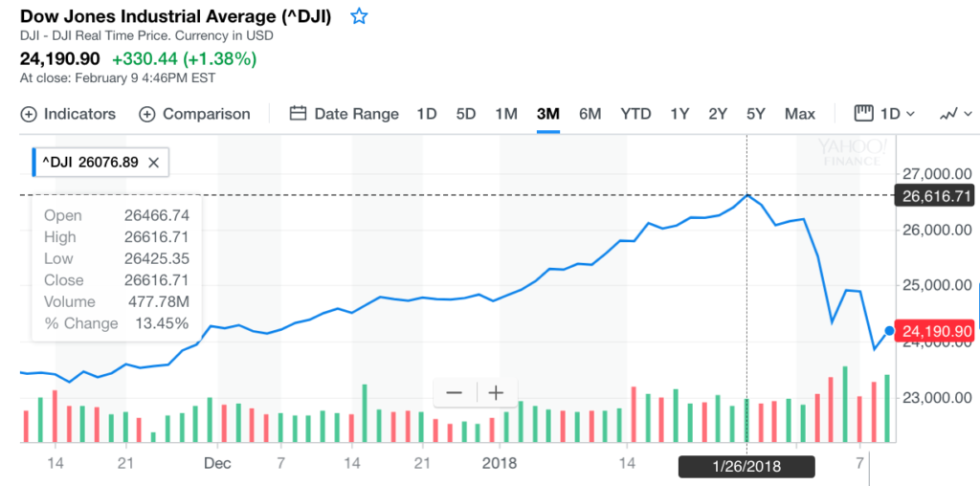Select the Max time range
980x486 pixels.
(x=800, y=114)
